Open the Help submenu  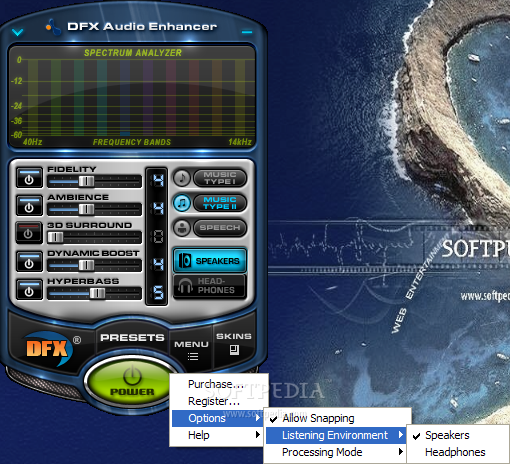click(x=217, y=435)
